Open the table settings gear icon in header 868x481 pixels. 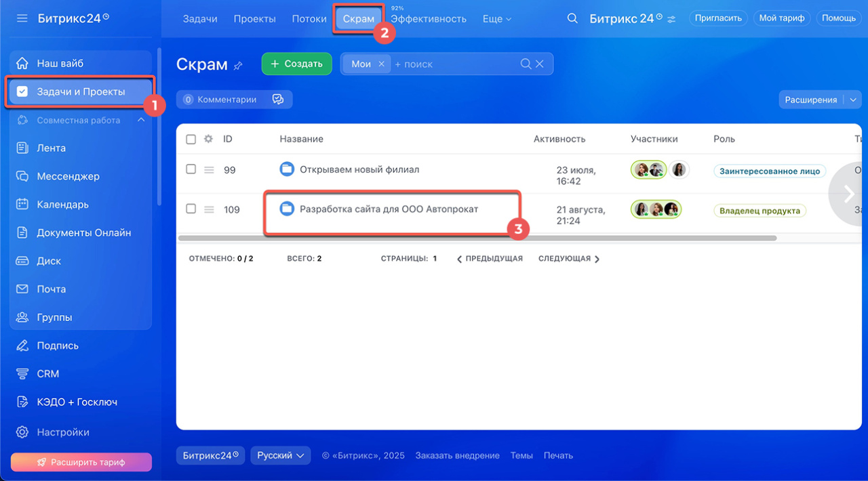(x=208, y=139)
